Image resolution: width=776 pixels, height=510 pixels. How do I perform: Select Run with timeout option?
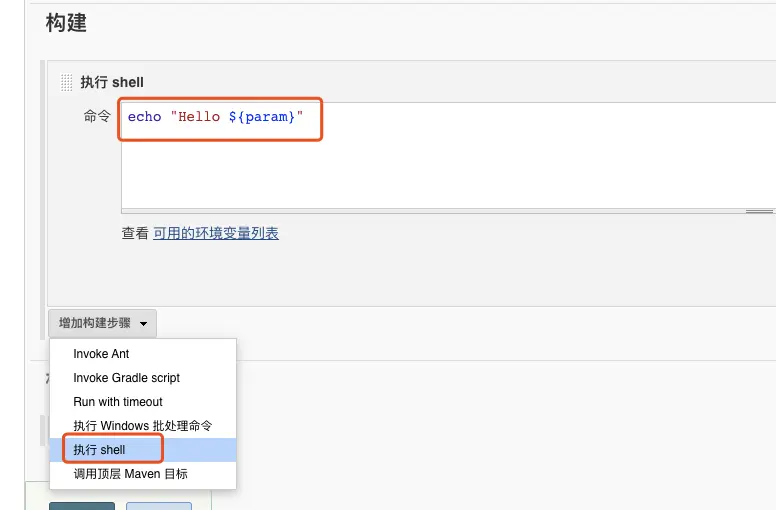coord(143,402)
